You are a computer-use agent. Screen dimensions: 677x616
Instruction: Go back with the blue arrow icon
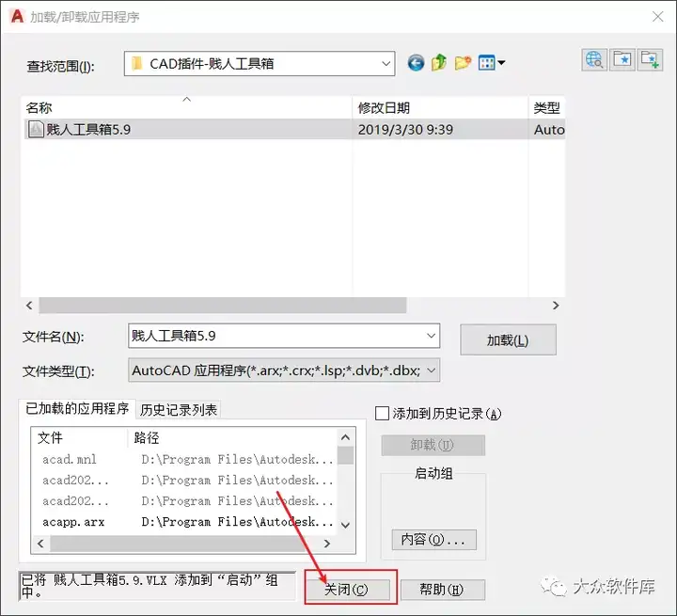pyautogui.click(x=416, y=64)
